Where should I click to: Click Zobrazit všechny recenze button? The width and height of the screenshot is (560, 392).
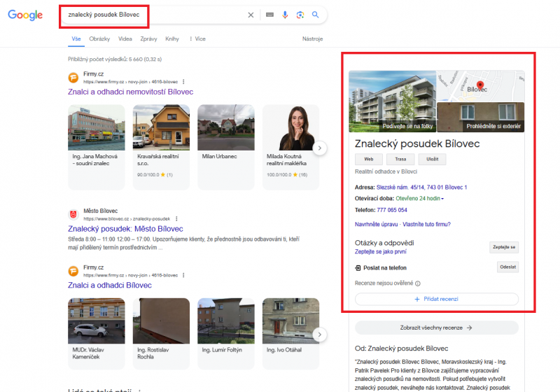point(436,328)
